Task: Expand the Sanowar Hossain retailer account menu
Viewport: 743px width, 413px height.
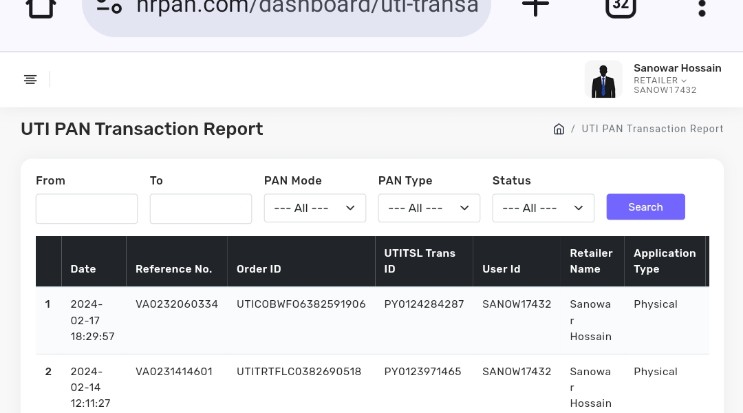Action: pos(676,79)
